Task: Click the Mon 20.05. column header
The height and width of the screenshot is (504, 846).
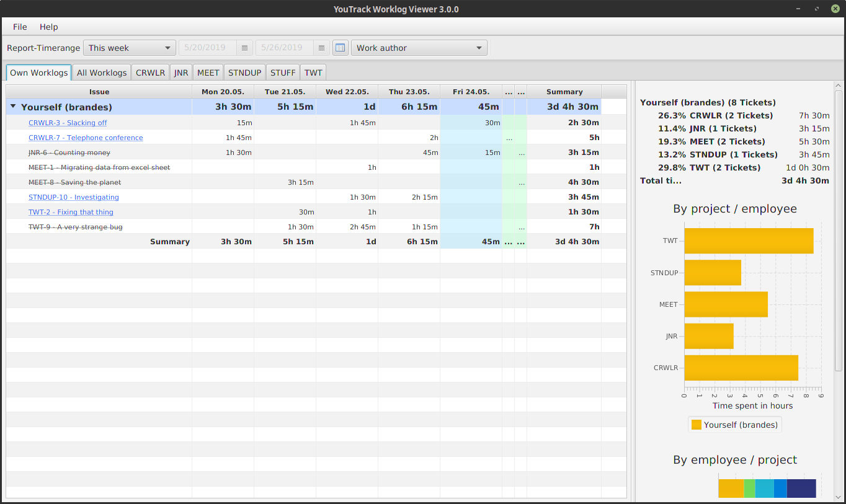Action: tap(223, 92)
